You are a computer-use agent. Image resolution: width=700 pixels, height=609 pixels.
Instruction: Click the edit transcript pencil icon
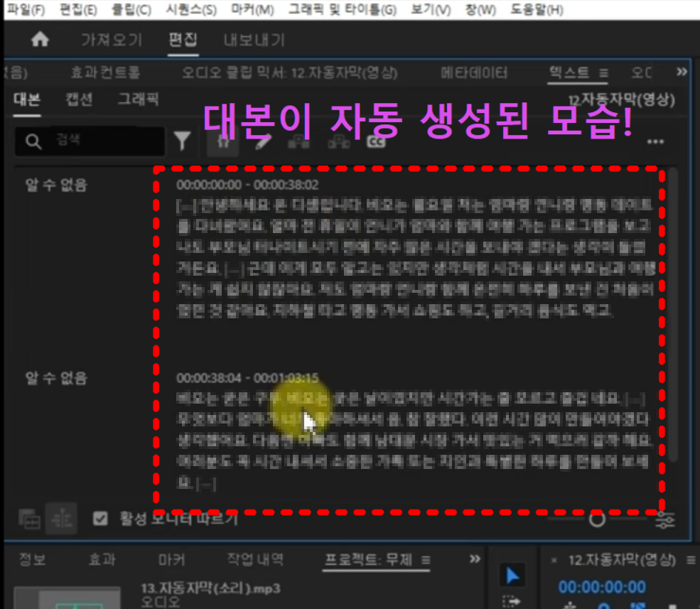[x=262, y=141]
